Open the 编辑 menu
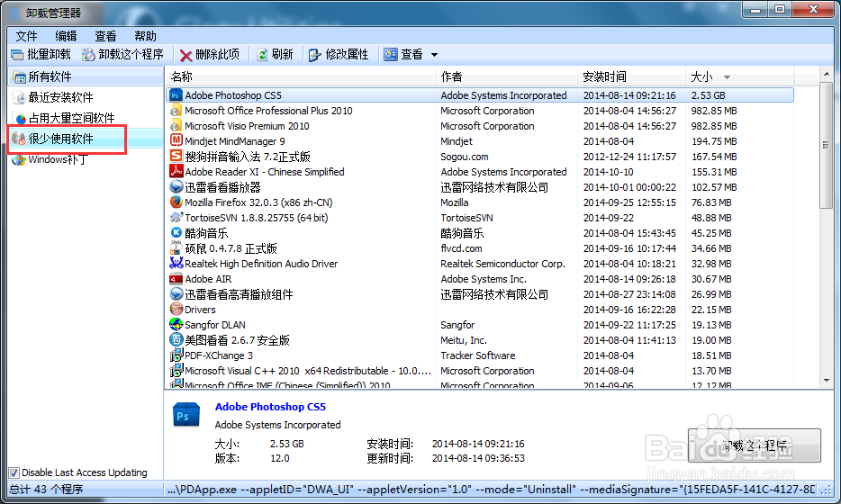 pos(66,36)
